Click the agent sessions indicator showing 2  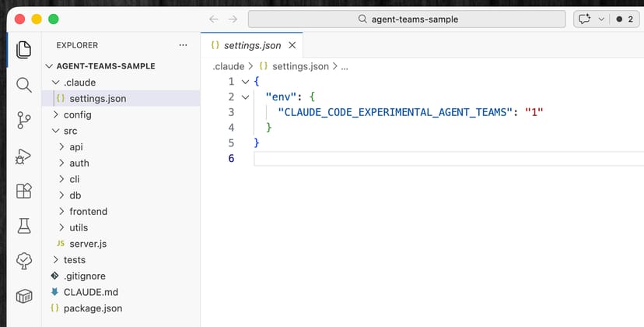click(x=625, y=19)
